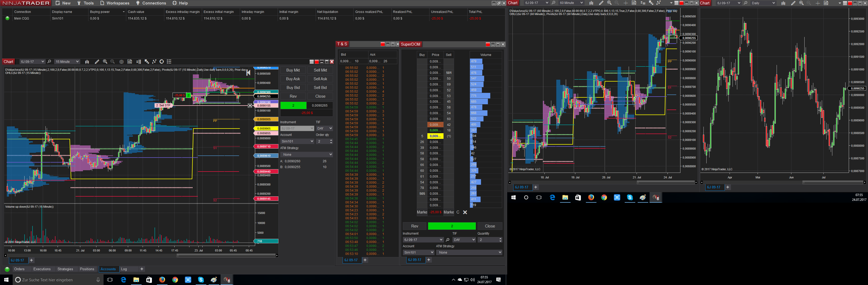Close position with SuperDOM Close button
868x285 pixels.
[489, 226]
